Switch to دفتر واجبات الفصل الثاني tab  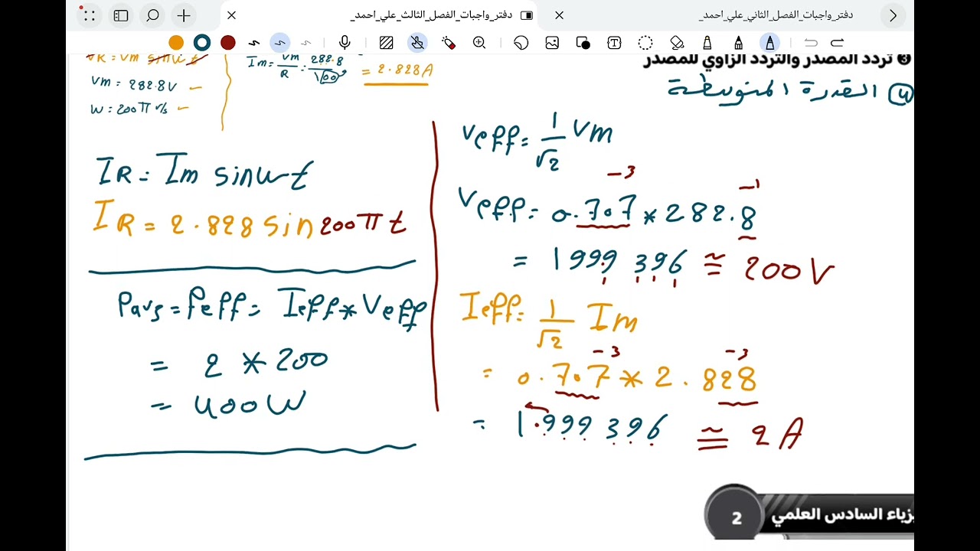tap(776, 15)
